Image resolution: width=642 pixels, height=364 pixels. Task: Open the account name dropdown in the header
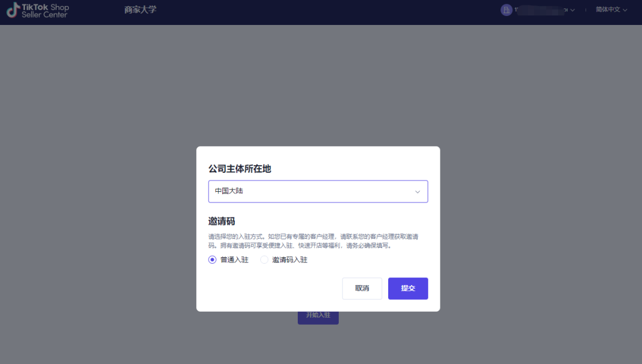click(x=572, y=10)
